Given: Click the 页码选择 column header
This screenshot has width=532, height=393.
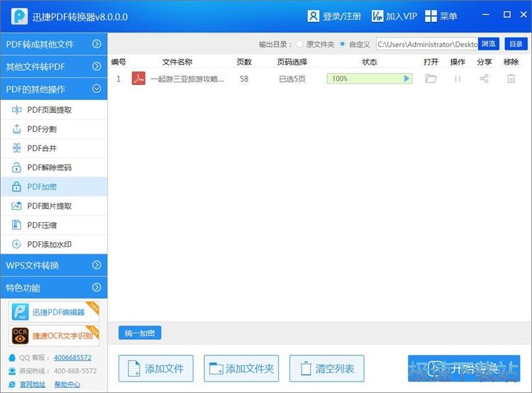Looking at the screenshot, I should click(x=292, y=62).
